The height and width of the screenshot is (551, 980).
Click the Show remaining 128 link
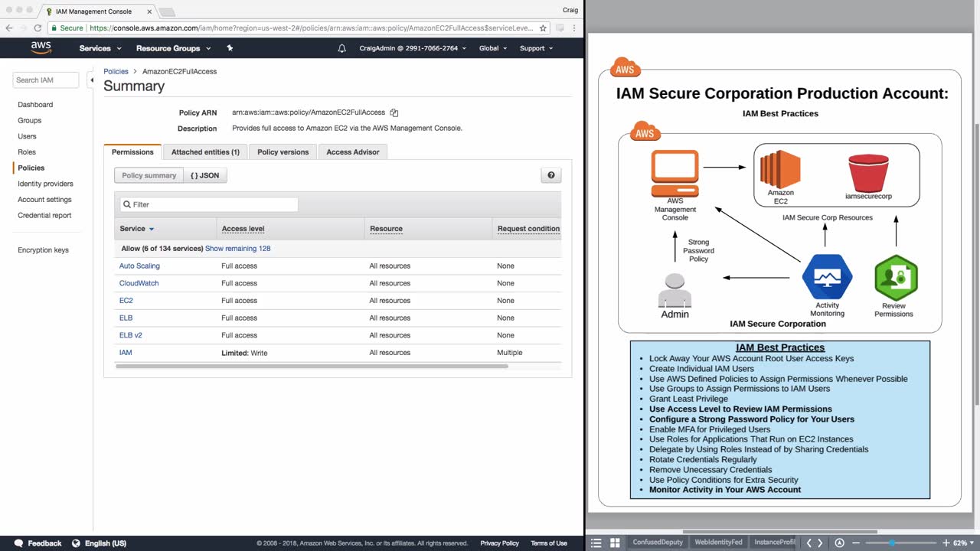pyautogui.click(x=237, y=249)
